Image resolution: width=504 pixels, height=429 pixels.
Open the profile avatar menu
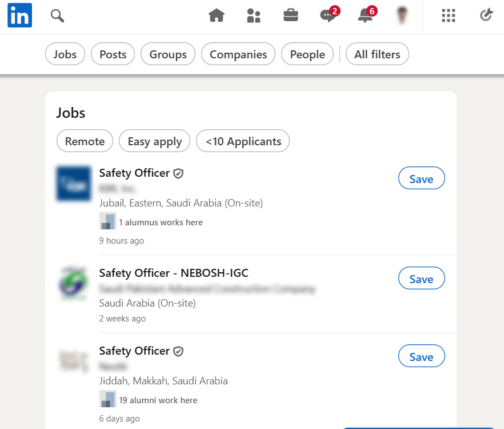pyautogui.click(x=403, y=16)
